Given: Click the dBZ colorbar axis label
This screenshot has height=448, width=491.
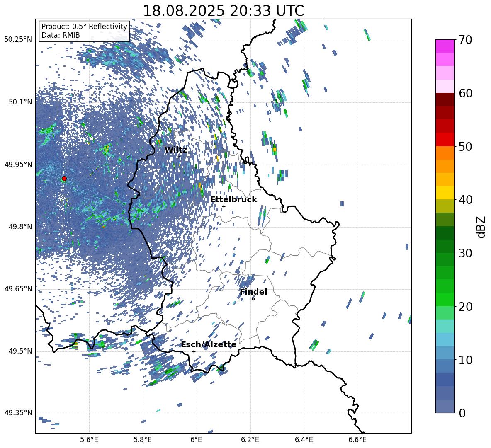Looking at the screenshot, I should coord(481,227).
